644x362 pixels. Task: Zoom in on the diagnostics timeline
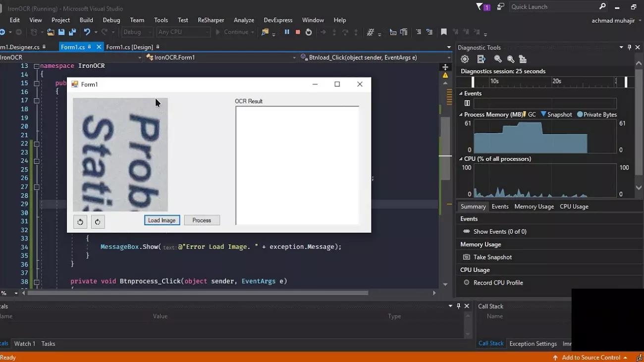498,58
